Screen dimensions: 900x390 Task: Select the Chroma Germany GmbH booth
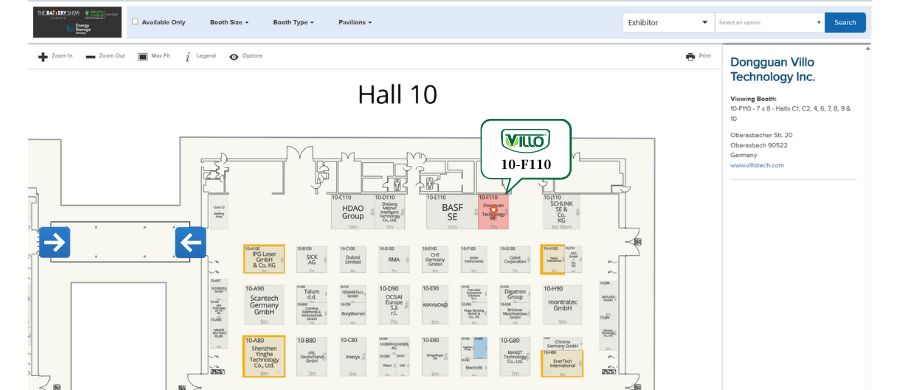[x=562, y=344]
